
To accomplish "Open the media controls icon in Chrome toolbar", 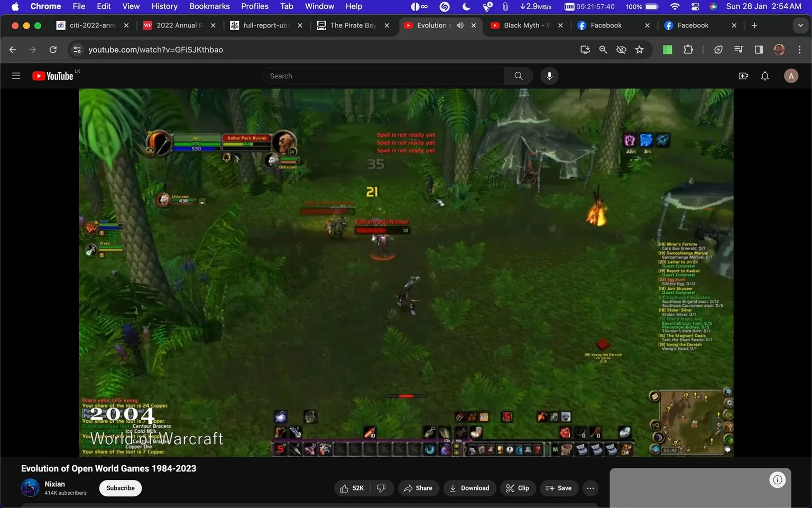I will pyautogui.click(x=739, y=50).
